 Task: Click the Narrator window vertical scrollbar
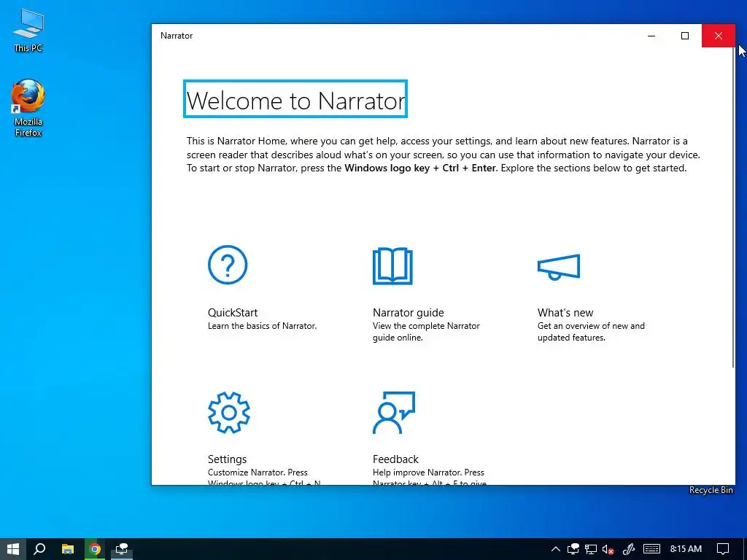pyautogui.click(x=733, y=207)
